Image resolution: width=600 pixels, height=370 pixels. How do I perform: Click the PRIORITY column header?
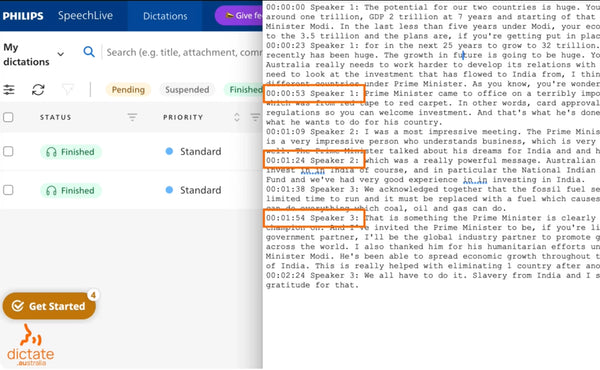pos(183,117)
